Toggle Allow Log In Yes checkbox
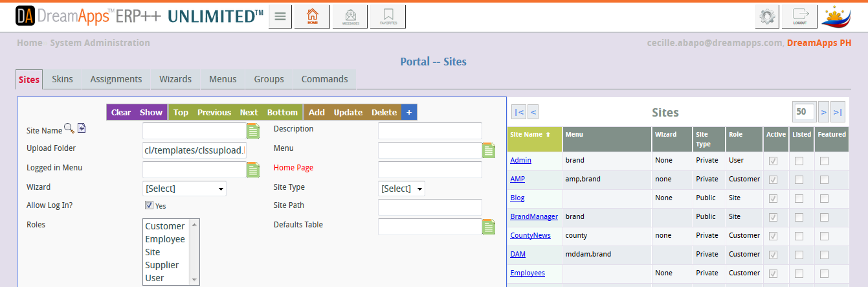This screenshot has height=287, width=868. 150,205
